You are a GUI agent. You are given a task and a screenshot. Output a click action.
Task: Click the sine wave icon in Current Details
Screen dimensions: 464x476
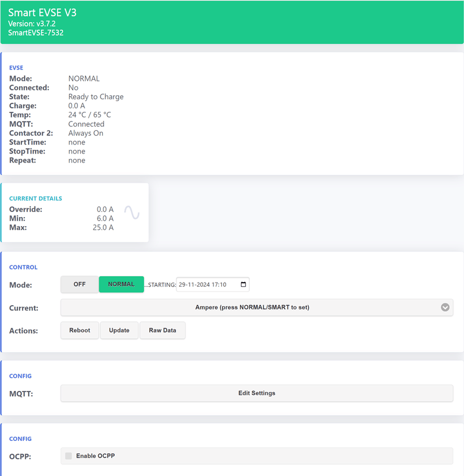tap(131, 212)
